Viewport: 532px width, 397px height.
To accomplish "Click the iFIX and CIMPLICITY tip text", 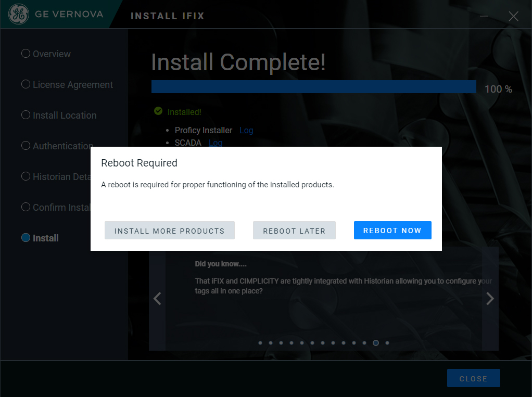I will click(x=344, y=286).
